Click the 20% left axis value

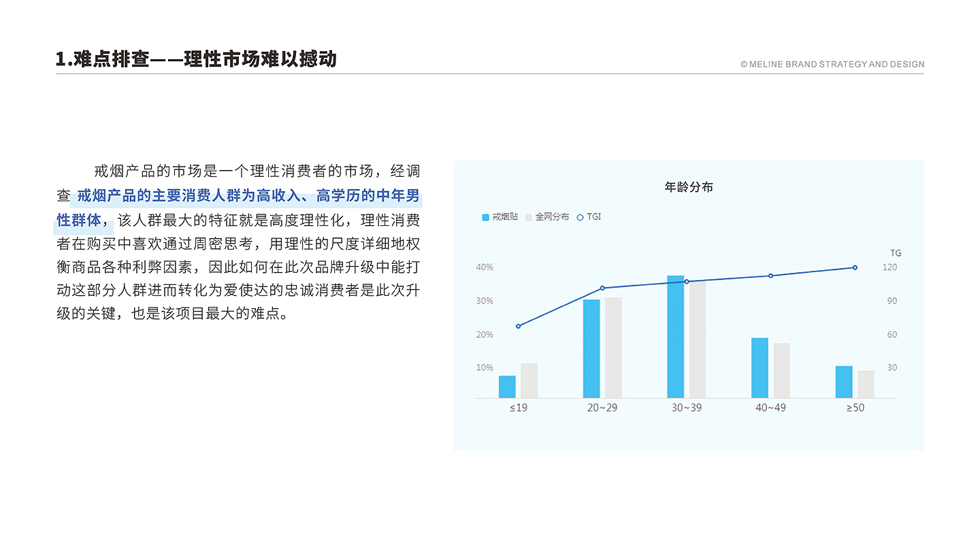[485, 335]
